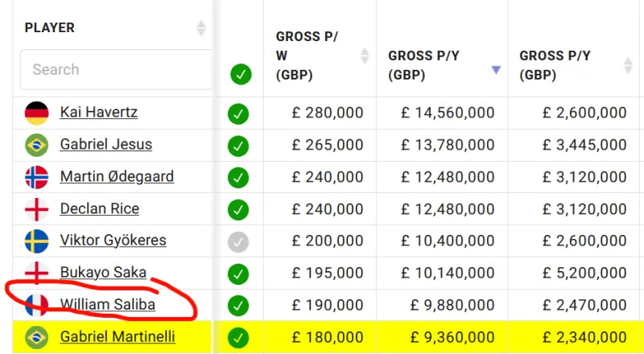Click the German flag beside Kai Havertz
This screenshot has height=354, width=644.
pyautogui.click(x=37, y=113)
